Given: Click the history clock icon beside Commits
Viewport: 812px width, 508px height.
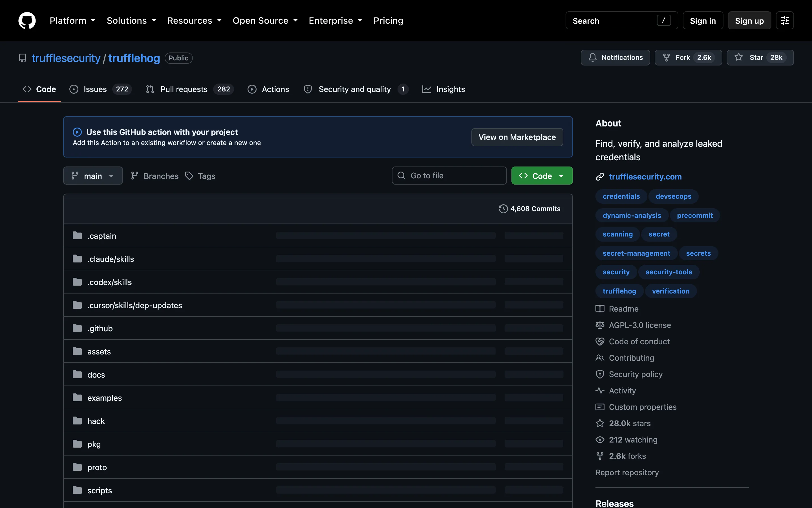Looking at the screenshot, I should click(503, 209).
